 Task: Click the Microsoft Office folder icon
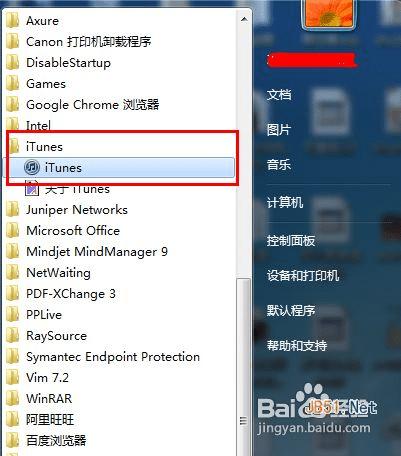[x=13, y=231]
